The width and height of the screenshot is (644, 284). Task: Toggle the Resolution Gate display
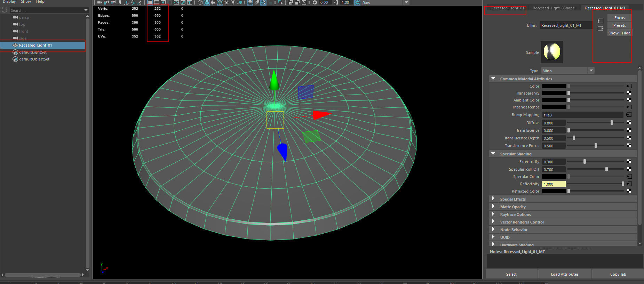click(163, 2)
